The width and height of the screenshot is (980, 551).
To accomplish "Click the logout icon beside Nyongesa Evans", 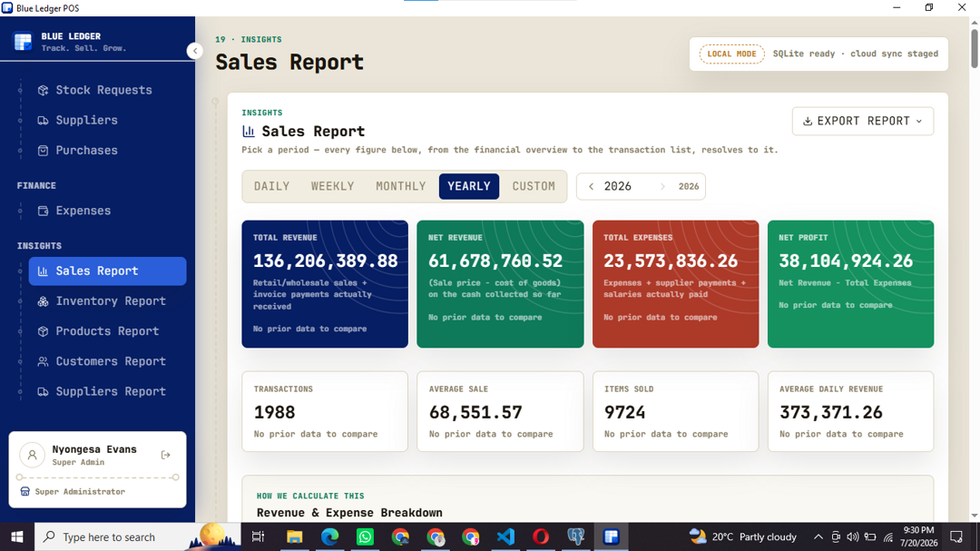I will click(166, 455).
